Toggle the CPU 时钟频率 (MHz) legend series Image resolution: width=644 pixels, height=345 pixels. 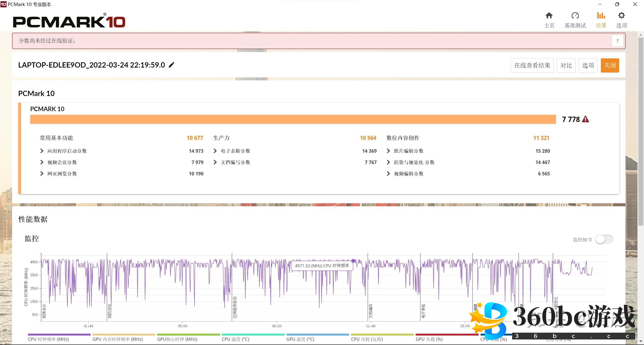click(x=48, y=339)
